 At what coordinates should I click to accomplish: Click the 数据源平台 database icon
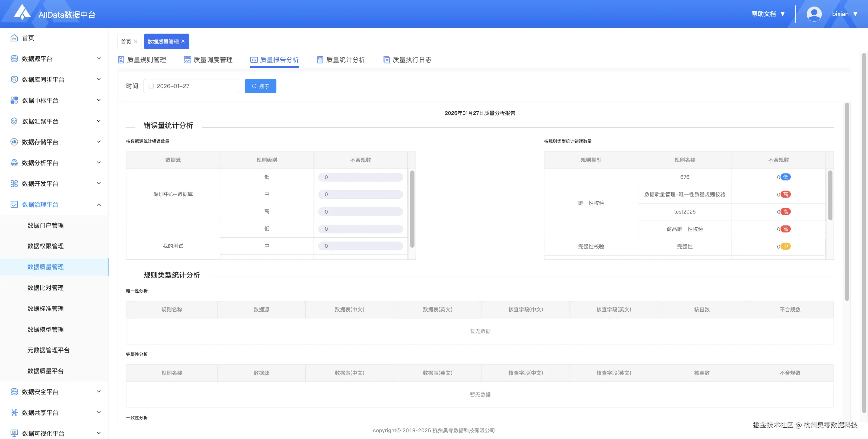click(x=14, y=59)
